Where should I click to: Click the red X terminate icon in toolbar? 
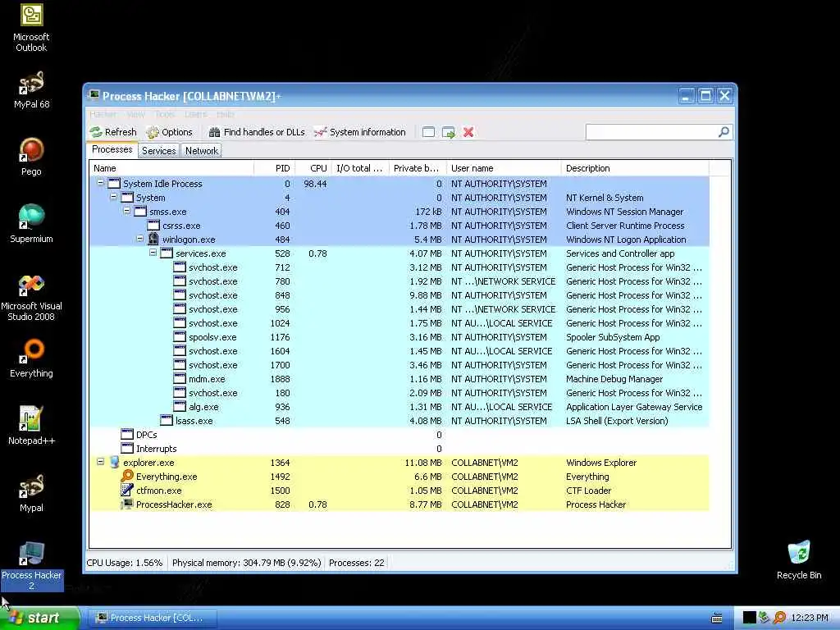tap(468, 132)
